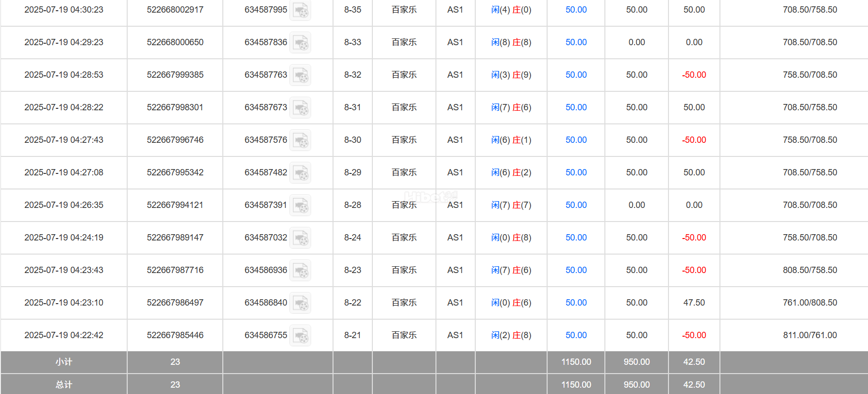Open blue 50.00 bet amount in 04:30:23 row
The width and height of the screenshot is (868, 394).
[576, 10]
